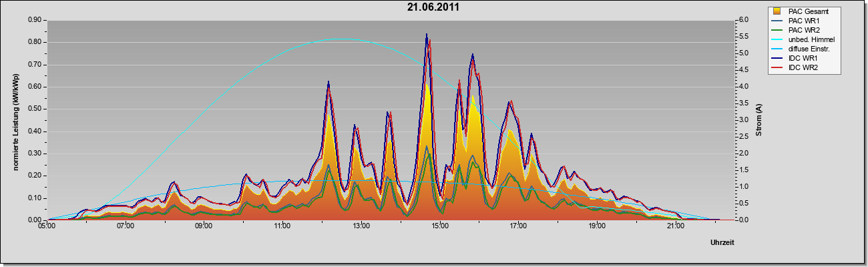Click the Uhrzeit axis title

click(x=722, y=242)
